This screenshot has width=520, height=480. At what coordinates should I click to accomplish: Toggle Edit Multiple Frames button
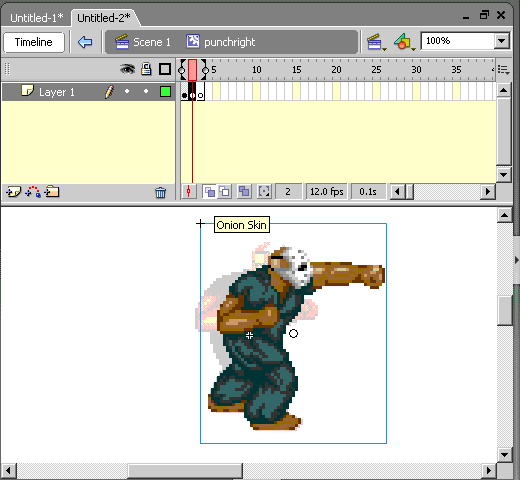pos(244,192)
